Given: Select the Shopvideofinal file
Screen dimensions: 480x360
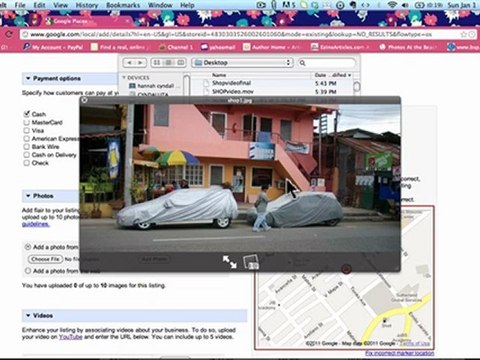Looking at the screenshot, I should point(231,83).
